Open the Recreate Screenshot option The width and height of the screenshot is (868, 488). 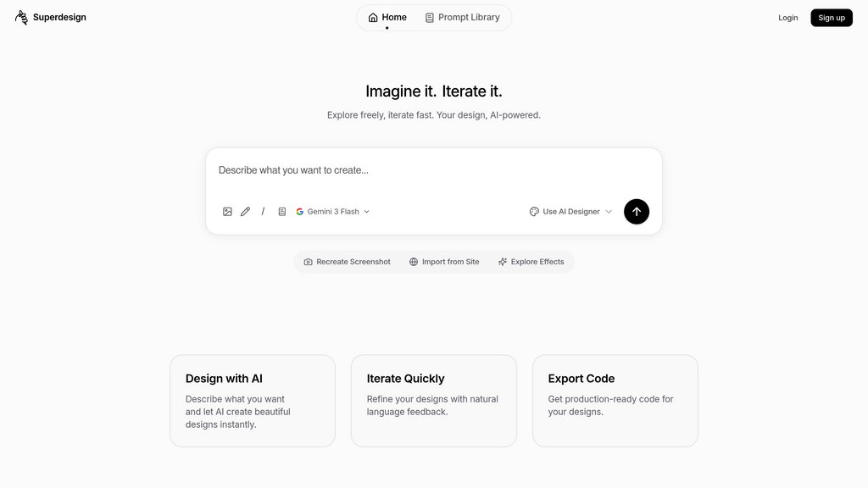tap(347, 262)
